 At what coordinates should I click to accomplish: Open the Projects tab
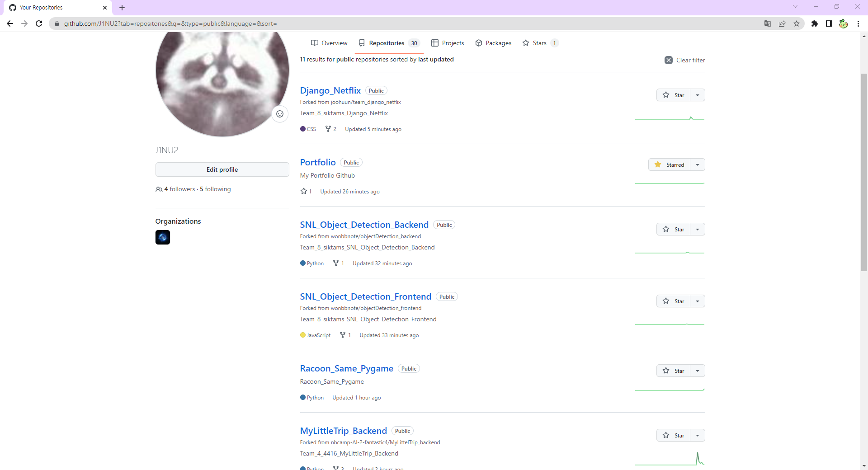pyautogui.click(x=448, y=43)
